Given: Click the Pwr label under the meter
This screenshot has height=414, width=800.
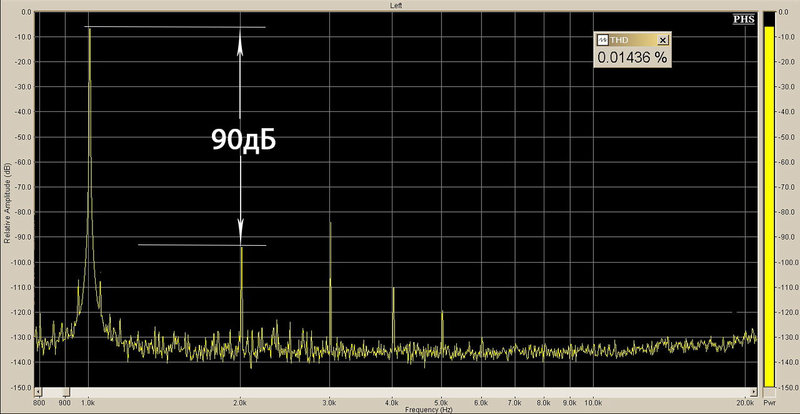Looking at the screenshot, I should point(769,402).
